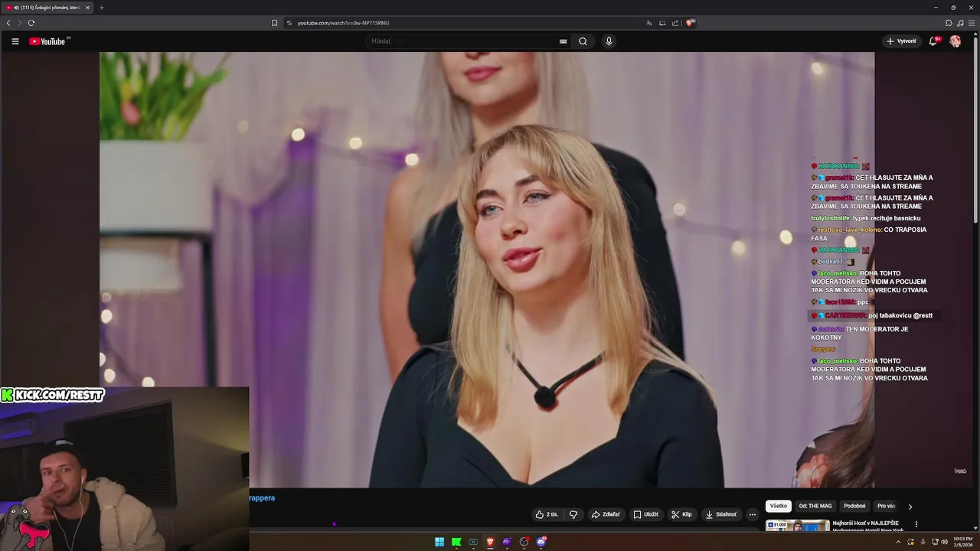Open Najhorší Hosť recommended video thumbnail

pos(797,526)
